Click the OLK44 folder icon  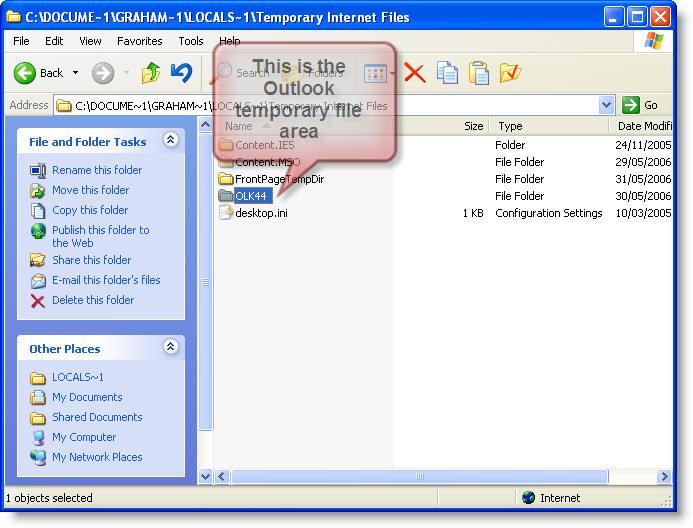[x=226, y=196]
